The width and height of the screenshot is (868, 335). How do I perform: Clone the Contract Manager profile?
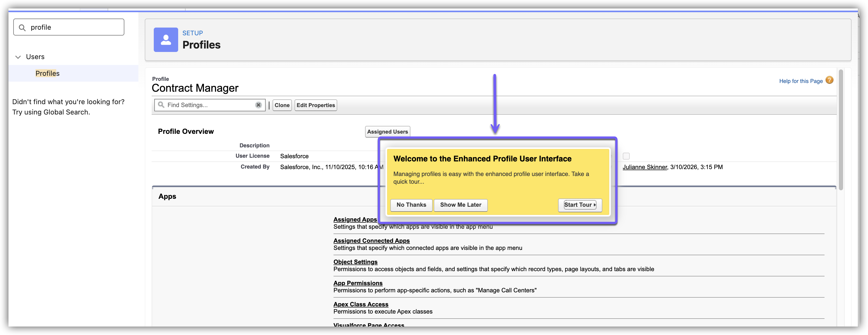(282, 105)
